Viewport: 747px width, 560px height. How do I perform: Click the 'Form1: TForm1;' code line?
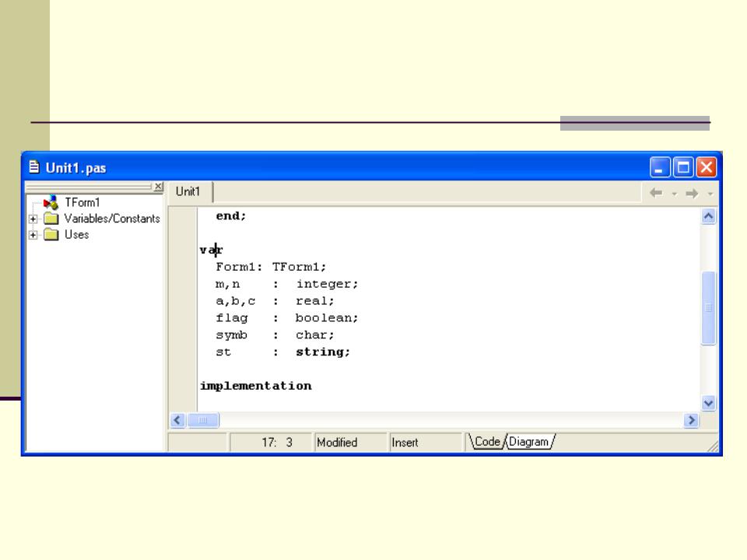click(x=271, y=267)
